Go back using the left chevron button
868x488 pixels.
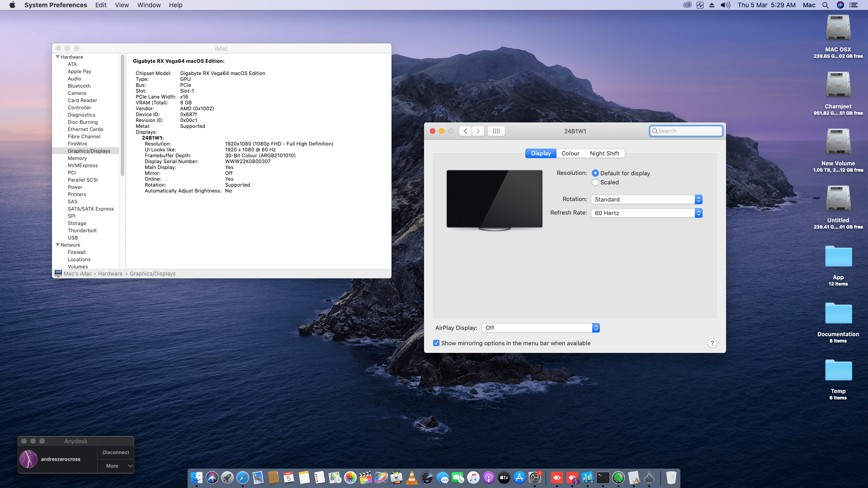465,131
